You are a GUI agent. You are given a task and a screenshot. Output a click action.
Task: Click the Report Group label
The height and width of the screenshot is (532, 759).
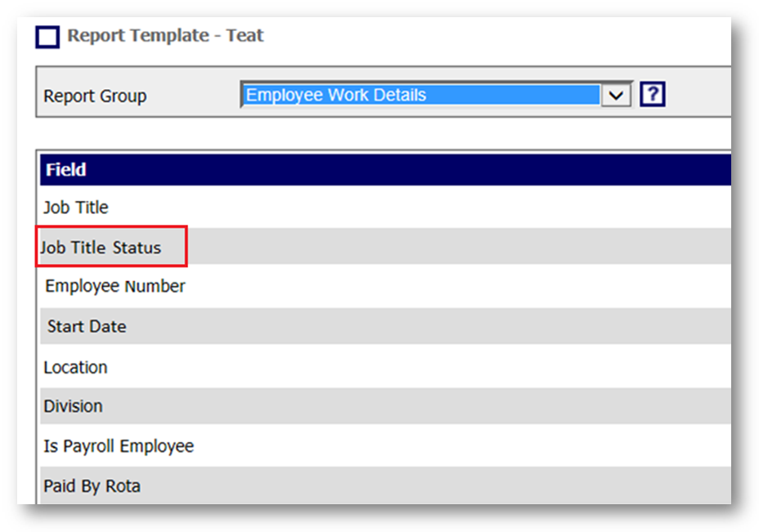(x=95, y=96)
